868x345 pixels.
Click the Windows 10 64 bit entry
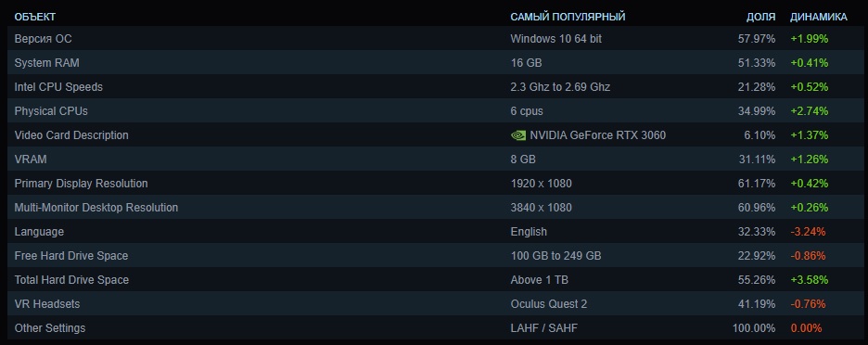tap(555, 39)
